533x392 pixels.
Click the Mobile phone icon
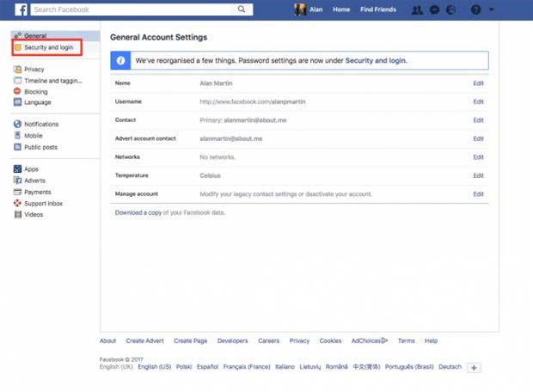point(17,135)
